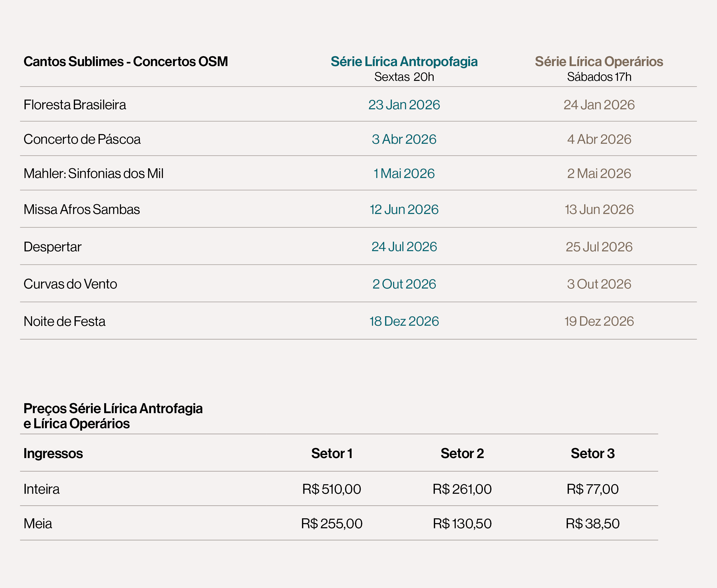
Task: Click the Missa Afros Sambas title
Action: coord(82,210)
